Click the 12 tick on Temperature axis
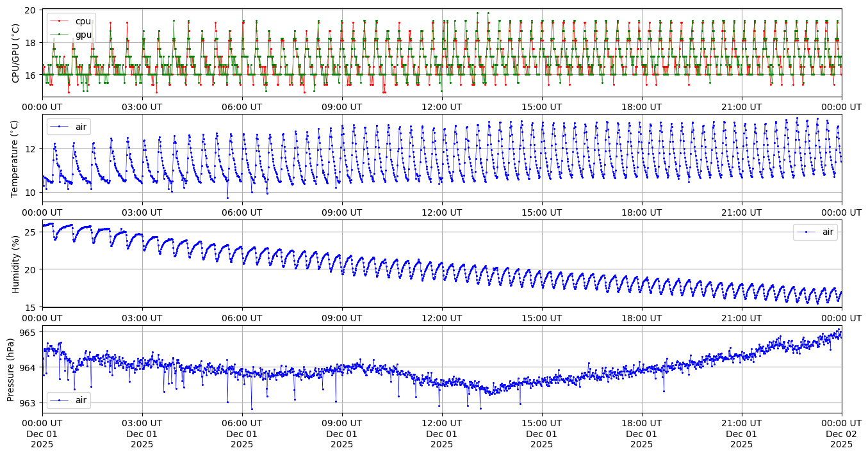 click(x=31, y=148)
